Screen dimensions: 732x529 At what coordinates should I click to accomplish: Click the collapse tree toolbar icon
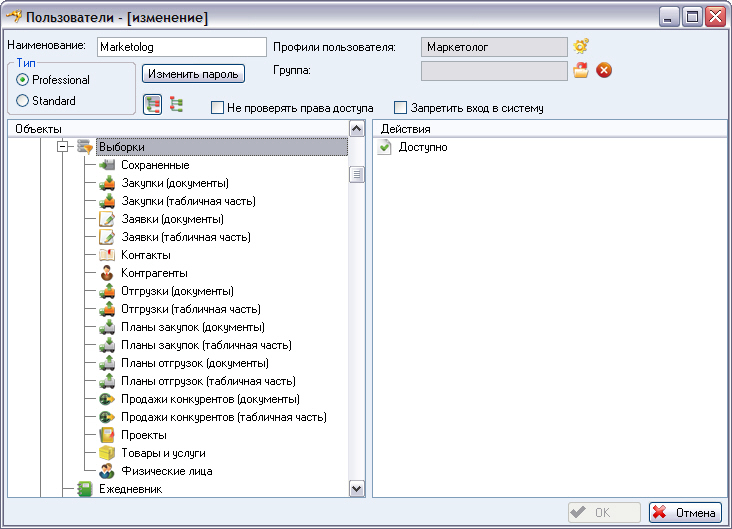pos(176,105)
